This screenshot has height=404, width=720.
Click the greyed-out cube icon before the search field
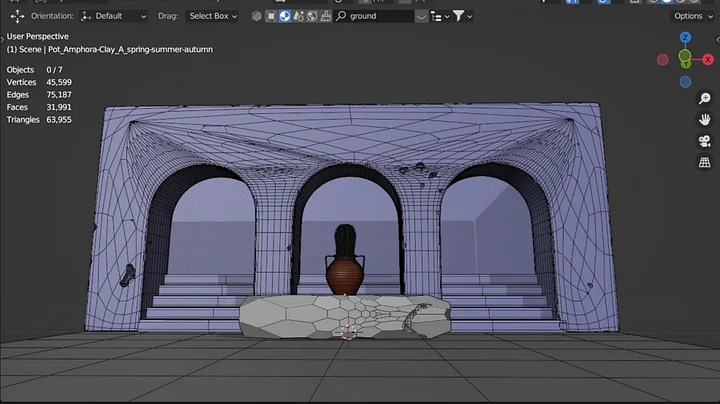256,16
